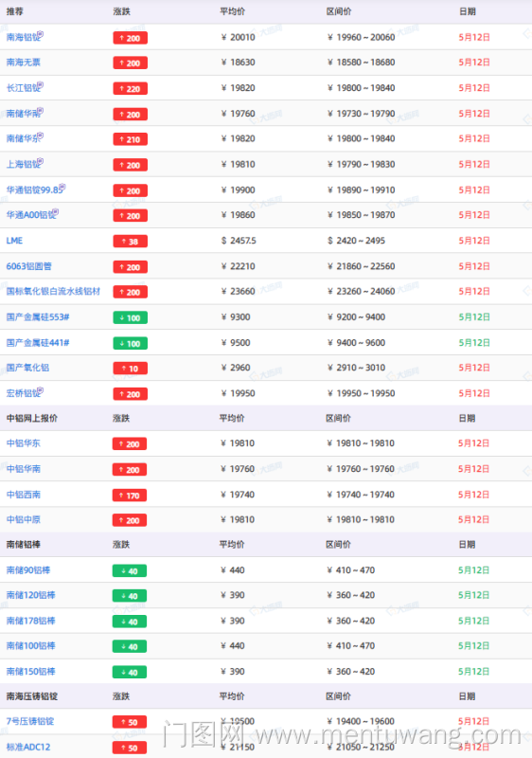Viewport: 532px width, 758px height.
Task: Click price range ¥ 9400 ~ 9600
Action: (356, 343)
